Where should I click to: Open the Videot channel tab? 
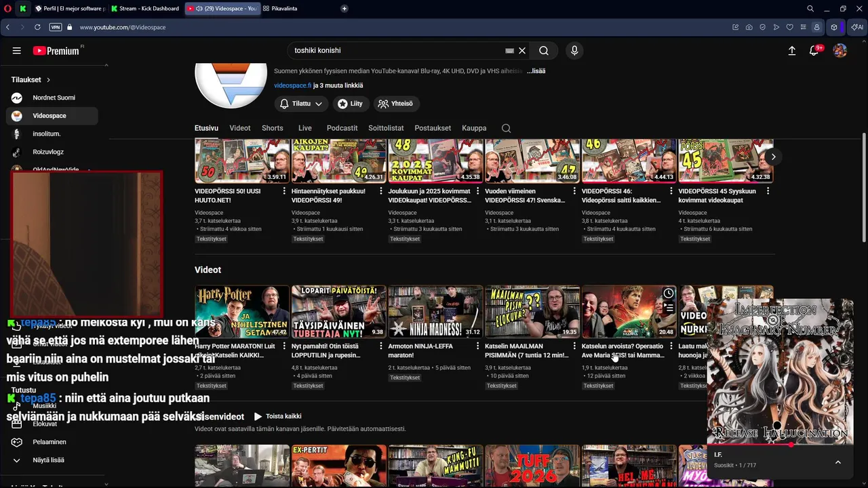point(240,128)
